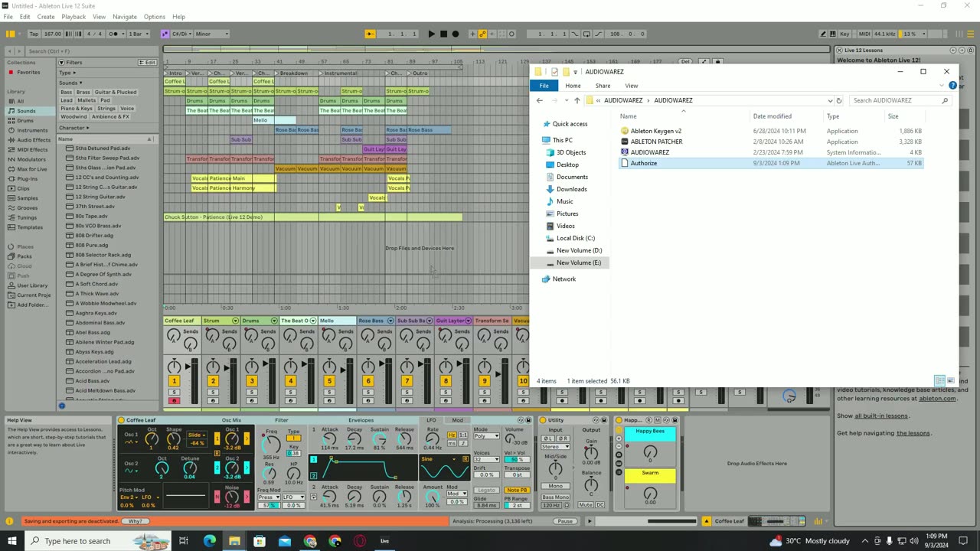Play the arrangement with the Play button
Screen dimensions: 980x551
431,34
